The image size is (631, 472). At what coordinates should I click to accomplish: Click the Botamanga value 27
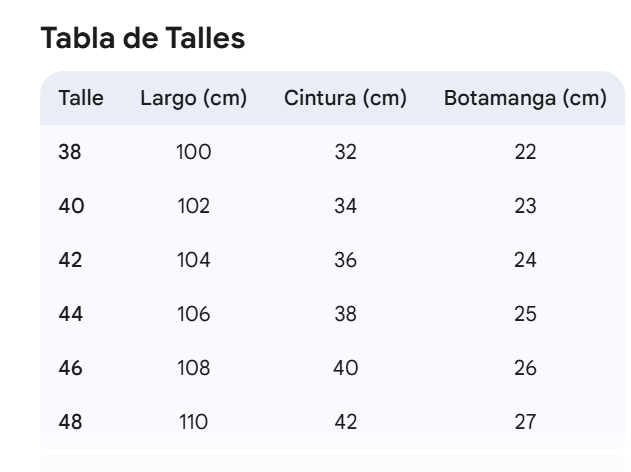[x=525, y=422]
